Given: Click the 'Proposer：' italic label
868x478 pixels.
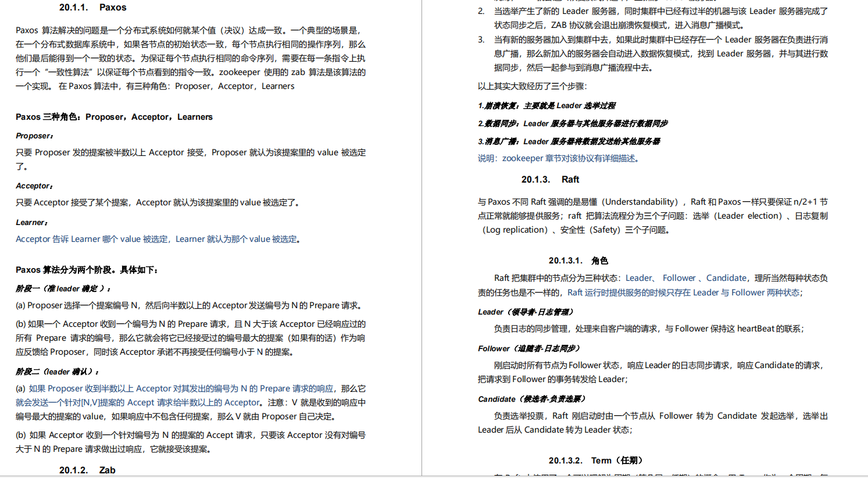Looking at the screenshot, I should click(34, 135).
